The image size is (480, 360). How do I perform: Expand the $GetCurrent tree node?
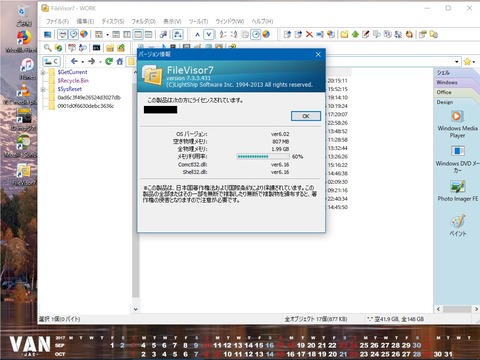pos(43,72)
